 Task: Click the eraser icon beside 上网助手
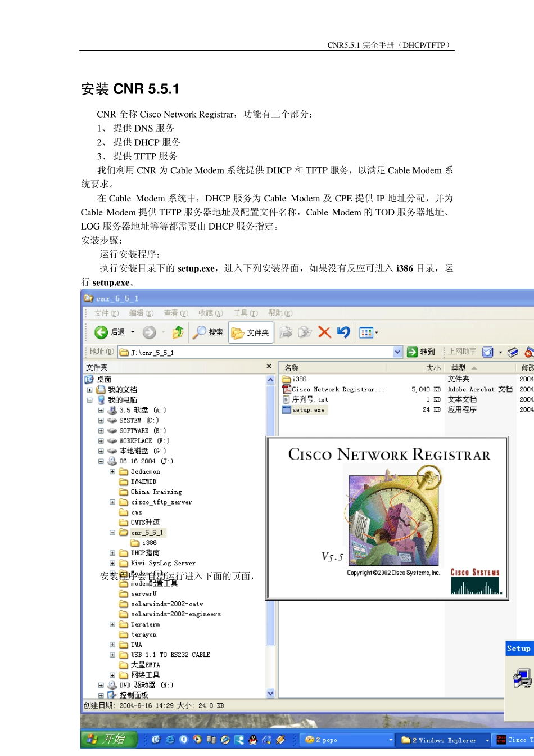point(513,352)
